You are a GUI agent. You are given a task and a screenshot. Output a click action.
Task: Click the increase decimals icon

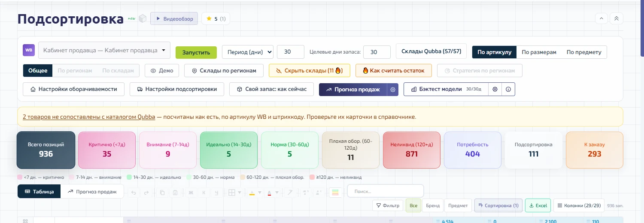318,193
